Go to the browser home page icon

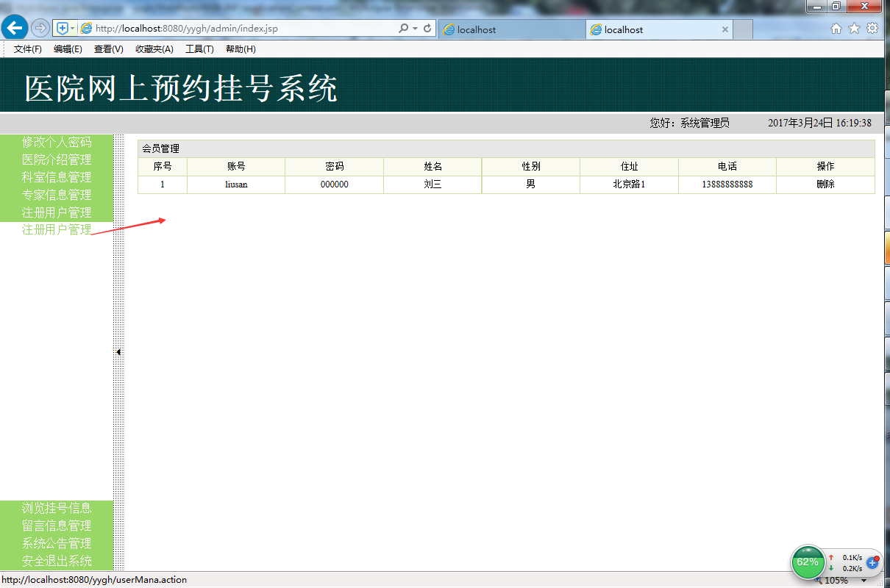[x=836, y=29]
